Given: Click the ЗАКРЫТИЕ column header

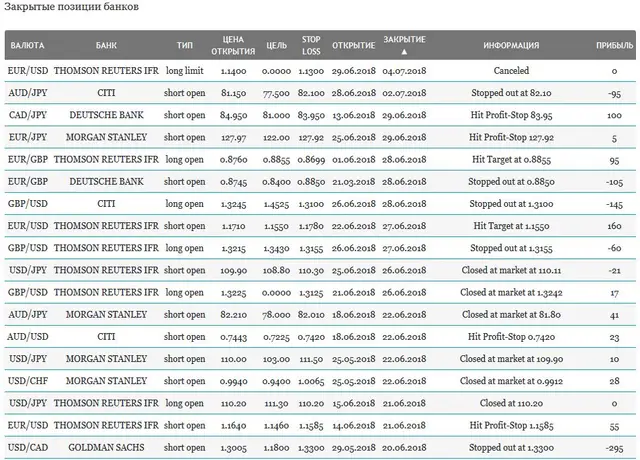Looking at the screenshot, I should pos(404,40).
